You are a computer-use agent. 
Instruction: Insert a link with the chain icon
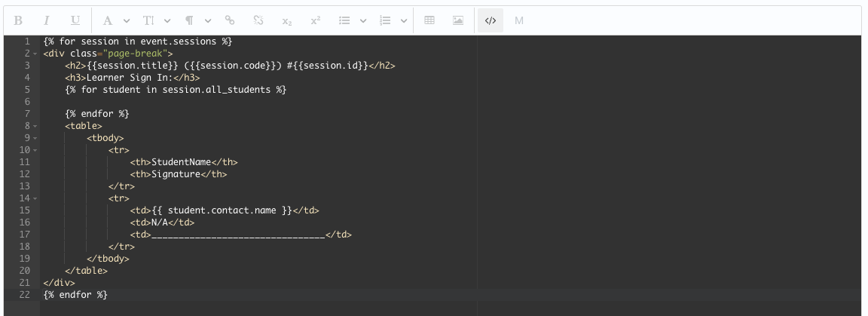tap(230, 20)
